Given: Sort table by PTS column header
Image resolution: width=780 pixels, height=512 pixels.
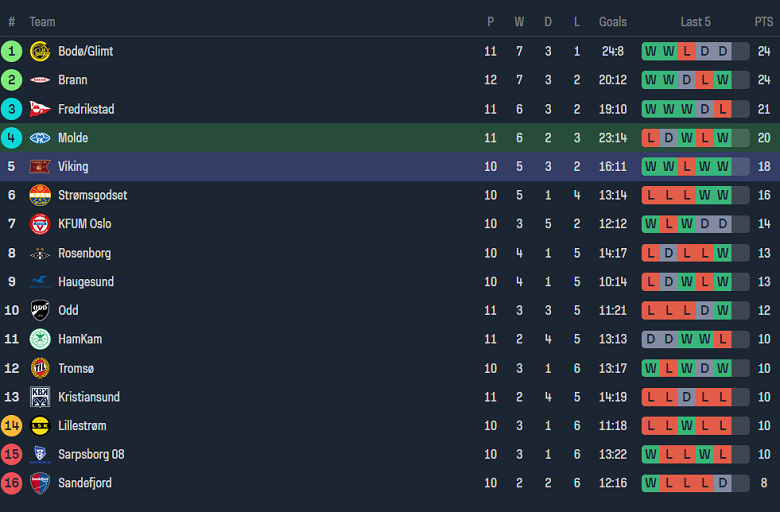Looking at the screenshot, I should 764,22.
